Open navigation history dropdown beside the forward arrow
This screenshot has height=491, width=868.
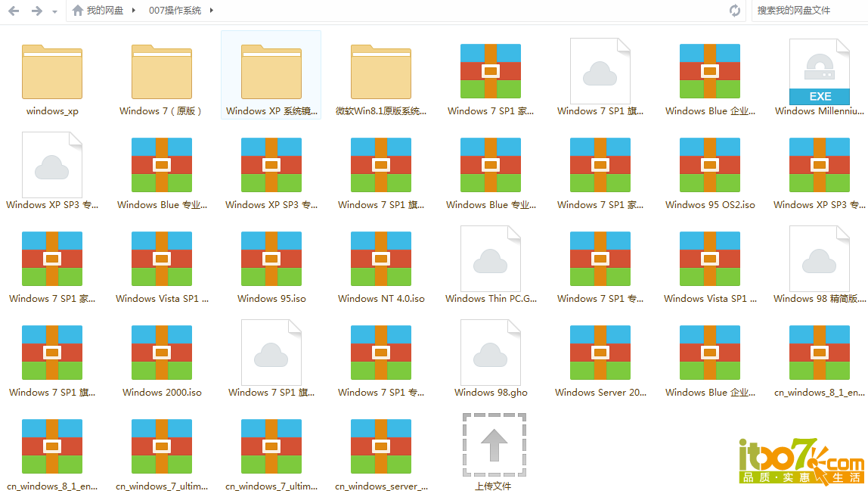tap(54, 11)
